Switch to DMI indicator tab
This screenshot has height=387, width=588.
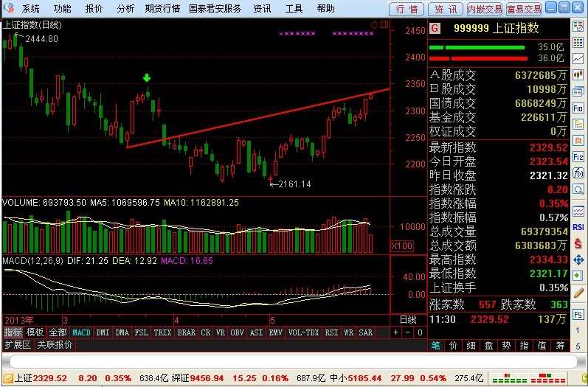coord(103,332)
